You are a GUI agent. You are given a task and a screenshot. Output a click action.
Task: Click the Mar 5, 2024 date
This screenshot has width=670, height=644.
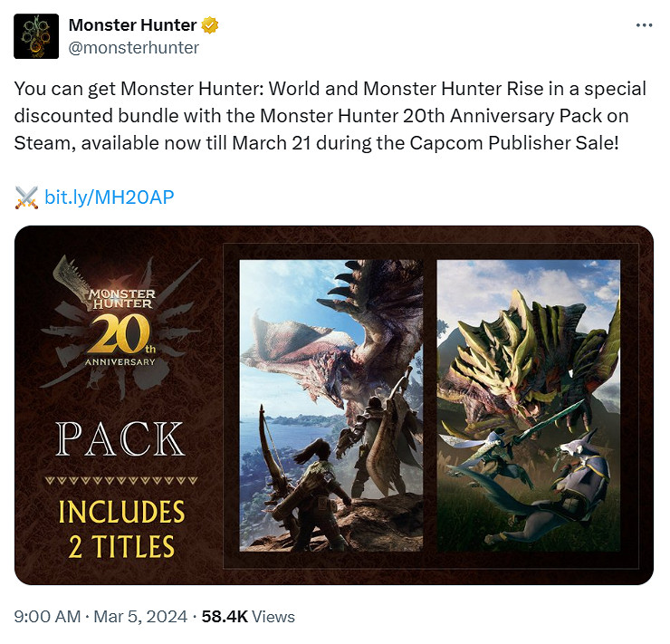[140, 617]
